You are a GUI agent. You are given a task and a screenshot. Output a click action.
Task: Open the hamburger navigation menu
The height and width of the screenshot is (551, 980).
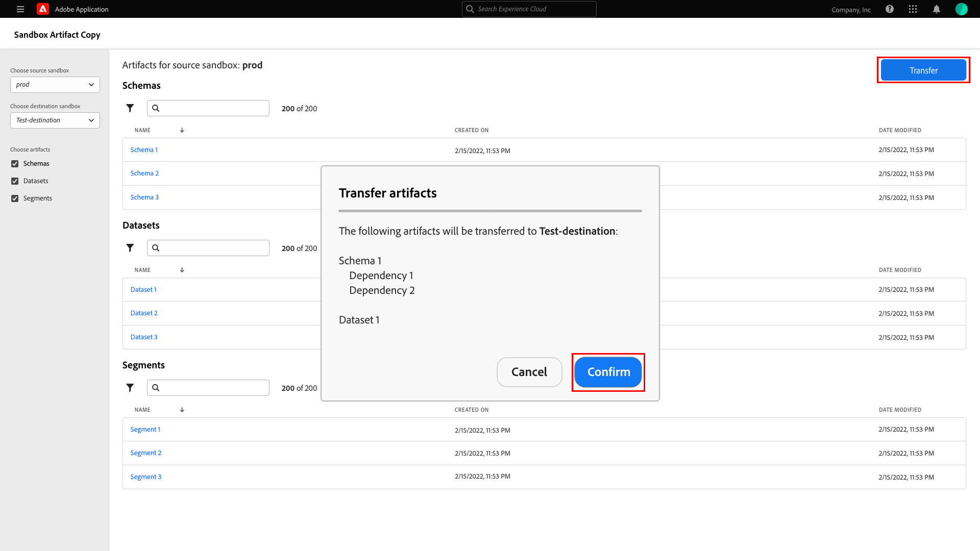point(20,9)
